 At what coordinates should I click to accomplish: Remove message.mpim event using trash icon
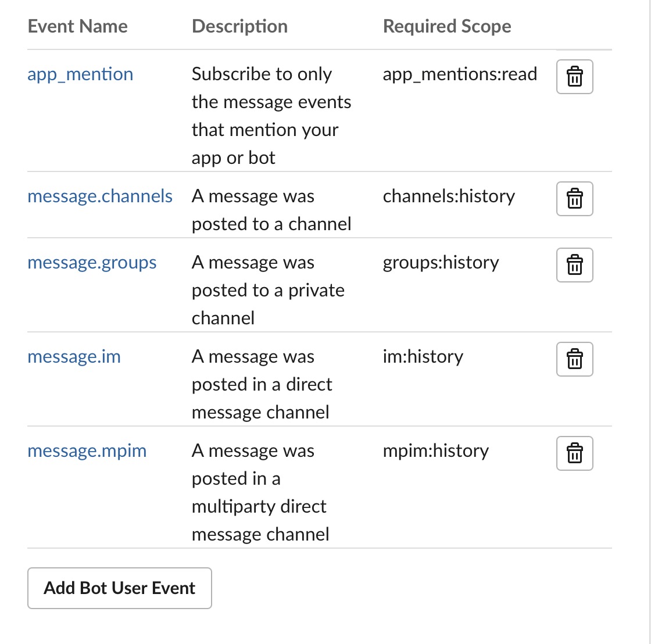[x=574, y=453]
